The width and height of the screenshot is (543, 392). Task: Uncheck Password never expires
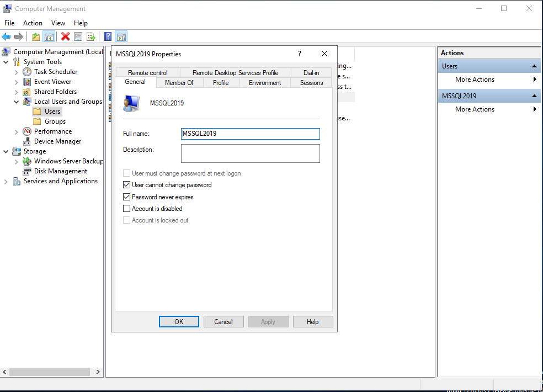pyautogui.click(x=127, y=197)
